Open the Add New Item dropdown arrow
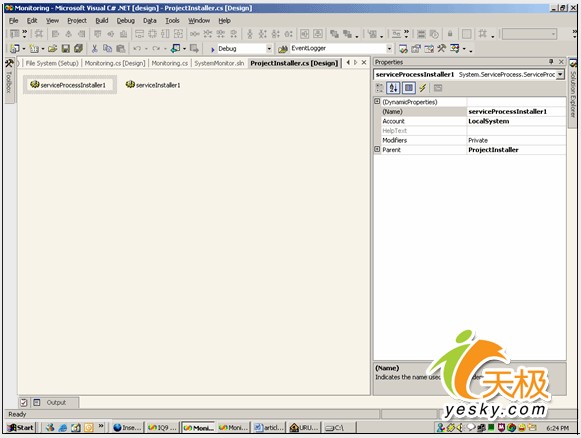Image resolution: width=581 pixels, height=438 pixels. point(43,49)
